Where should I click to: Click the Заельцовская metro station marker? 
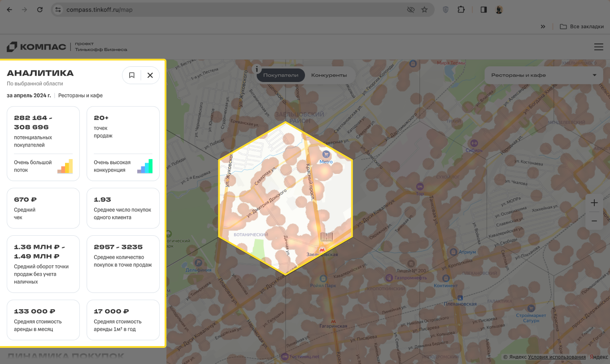click(322, 249)
